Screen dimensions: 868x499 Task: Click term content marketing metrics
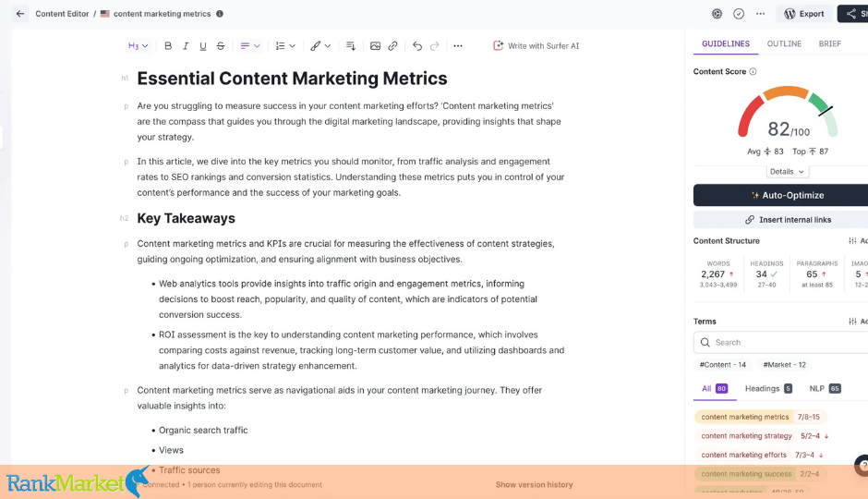tap(759, 417)
